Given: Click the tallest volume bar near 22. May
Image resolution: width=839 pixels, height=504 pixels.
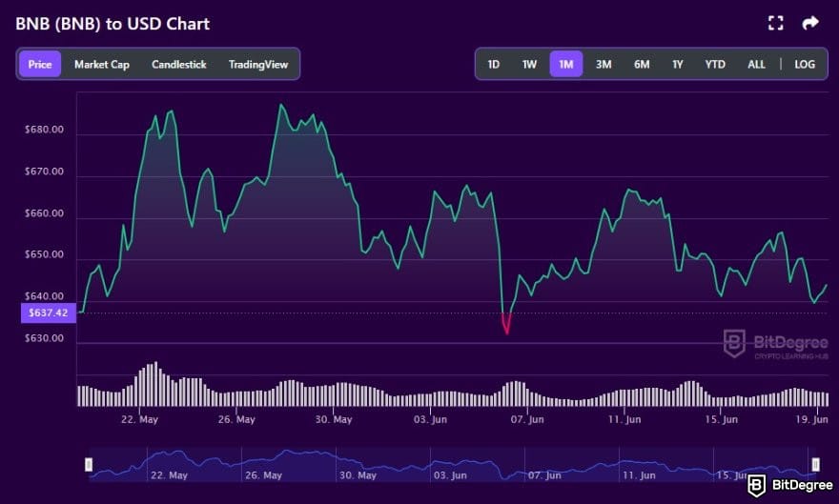Looking at the screenshot, I should click(x=155, y=384).
